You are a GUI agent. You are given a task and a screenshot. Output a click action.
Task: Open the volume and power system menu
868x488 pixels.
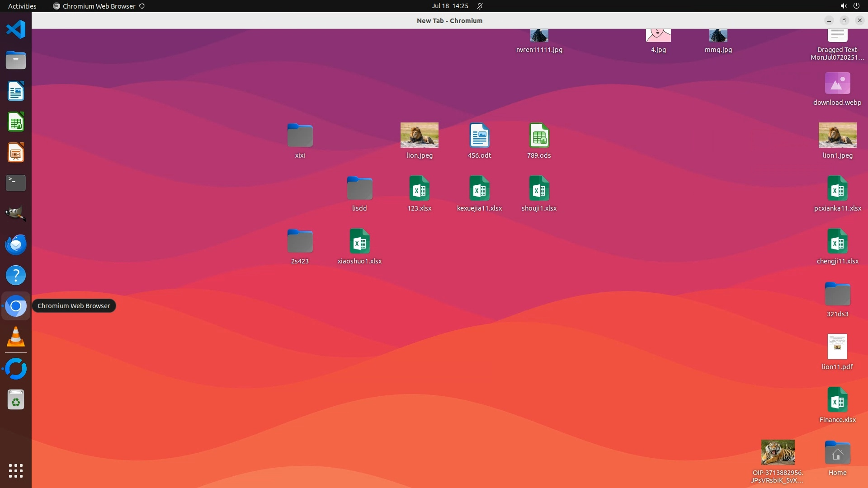[849, 6]
